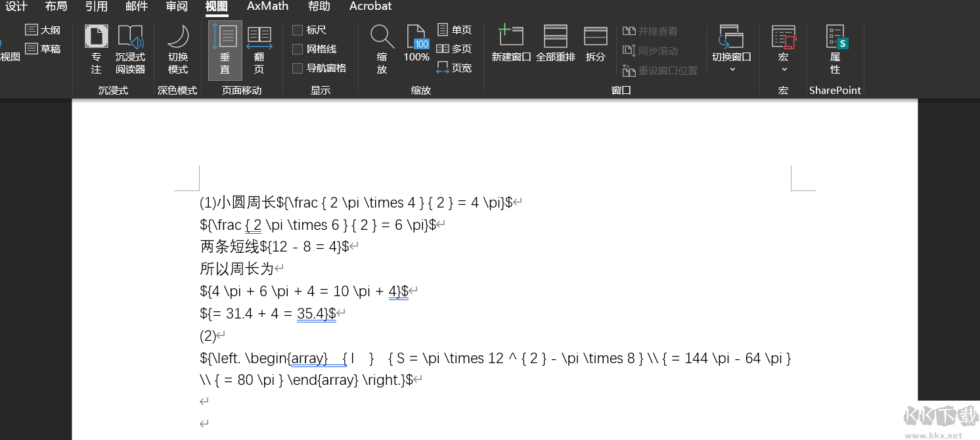Open the AxMath ribbon tab
The height and width of the screenshot is (440, 980).
pos(267,7)
